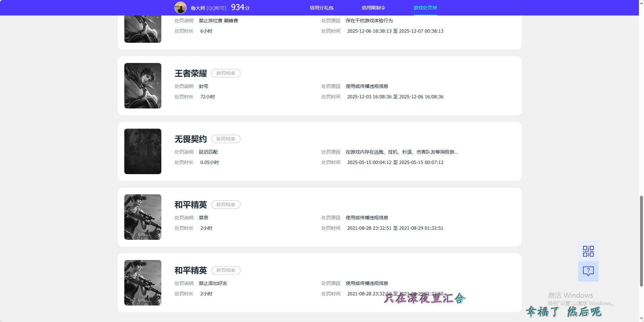Open the QR code panel on the right
This screenshot has width=644, height=322.
(x=588, y=251)
